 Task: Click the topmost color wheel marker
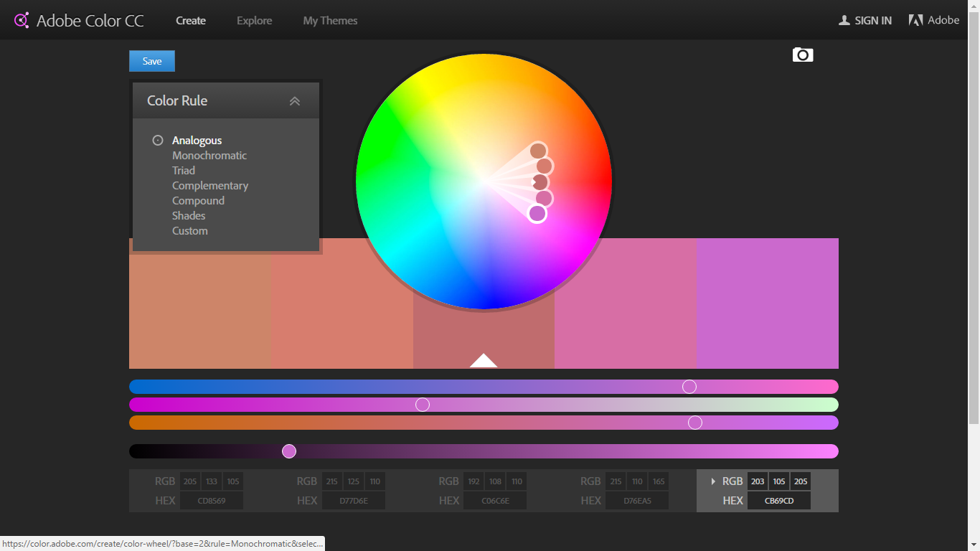tap(538, 151)
